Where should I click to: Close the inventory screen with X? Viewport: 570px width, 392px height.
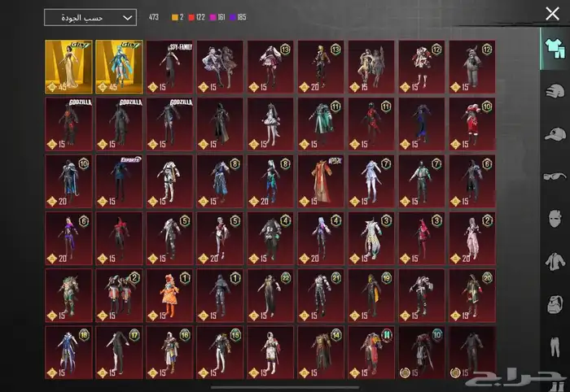[552, 14]
